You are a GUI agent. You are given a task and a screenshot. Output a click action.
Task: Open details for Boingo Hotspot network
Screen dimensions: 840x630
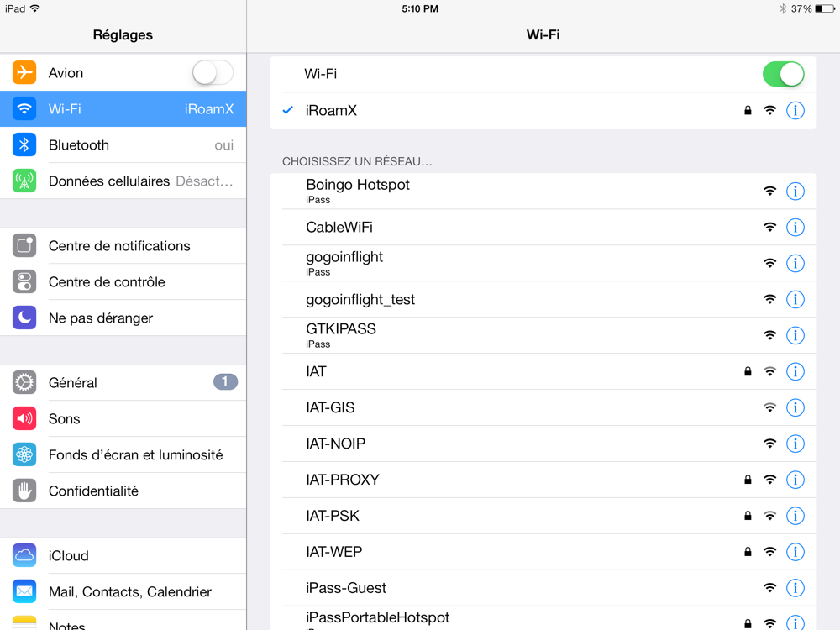pos(795,192)
